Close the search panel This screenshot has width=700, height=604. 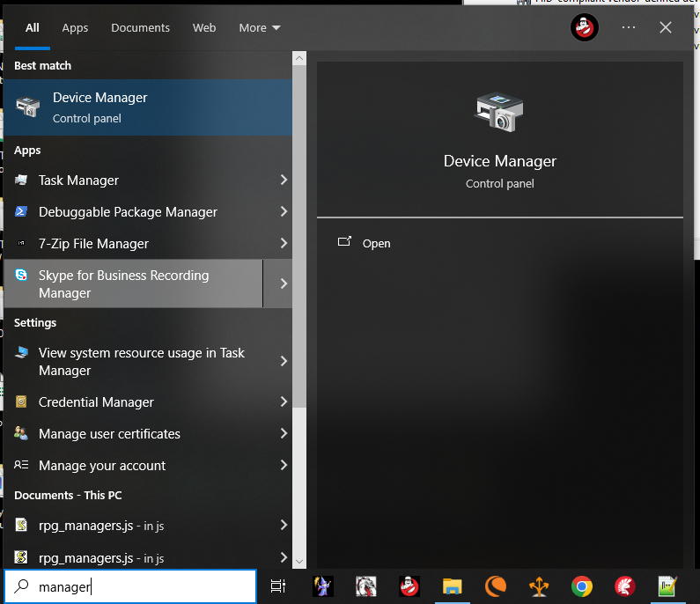point(665,27)
